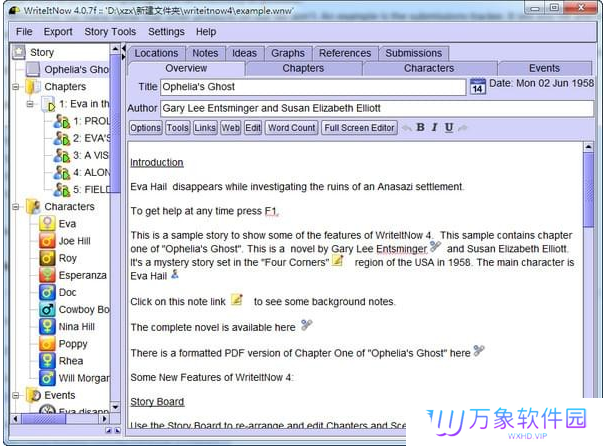Click into the Author input field
The width and height of the screenshot is (606, 448).
coord(377,108)
